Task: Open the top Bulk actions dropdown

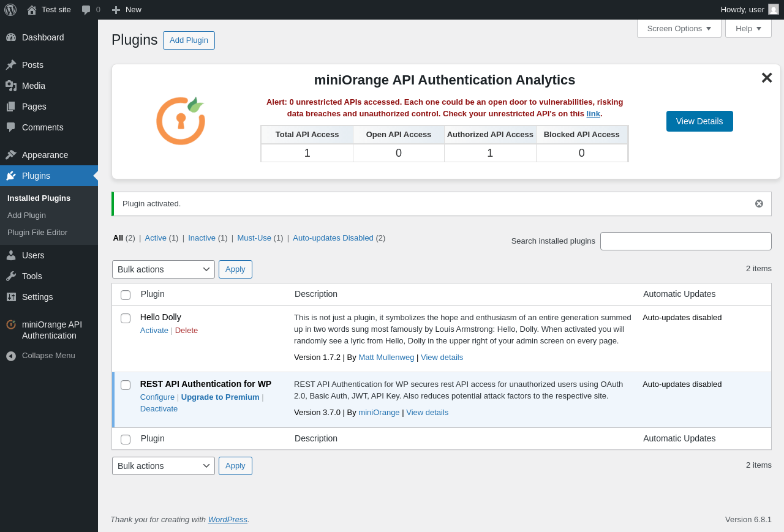Action: (163, 269)
